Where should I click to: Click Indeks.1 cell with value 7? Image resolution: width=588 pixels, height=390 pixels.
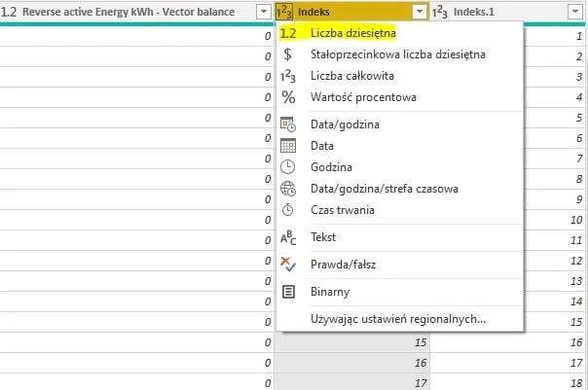[x=555, y=159]
